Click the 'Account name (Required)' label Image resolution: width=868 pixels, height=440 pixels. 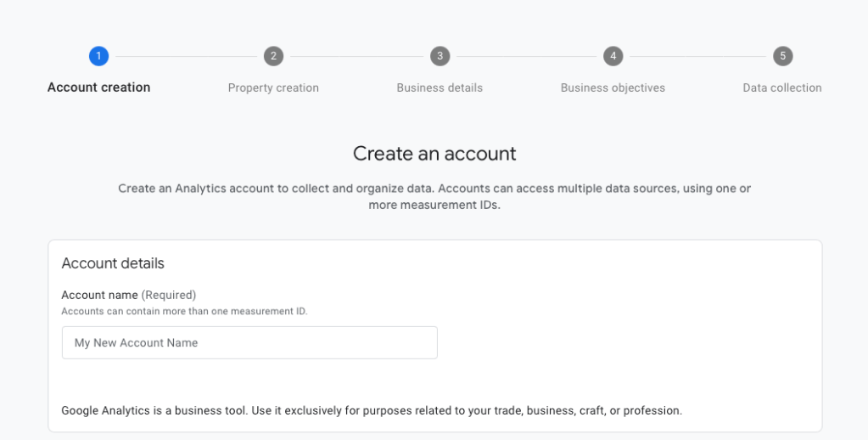click(128, 295)
